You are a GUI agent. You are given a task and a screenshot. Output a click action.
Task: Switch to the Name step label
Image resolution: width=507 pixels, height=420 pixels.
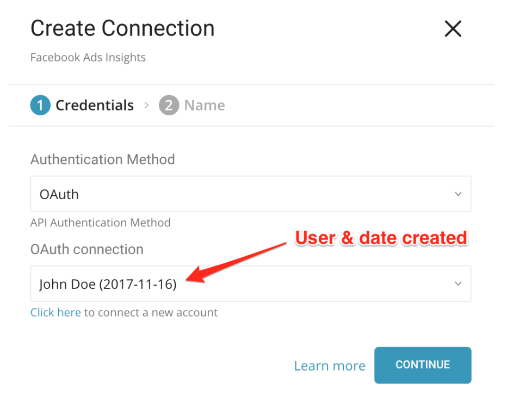pyautogui.click(x=205, y=106)
